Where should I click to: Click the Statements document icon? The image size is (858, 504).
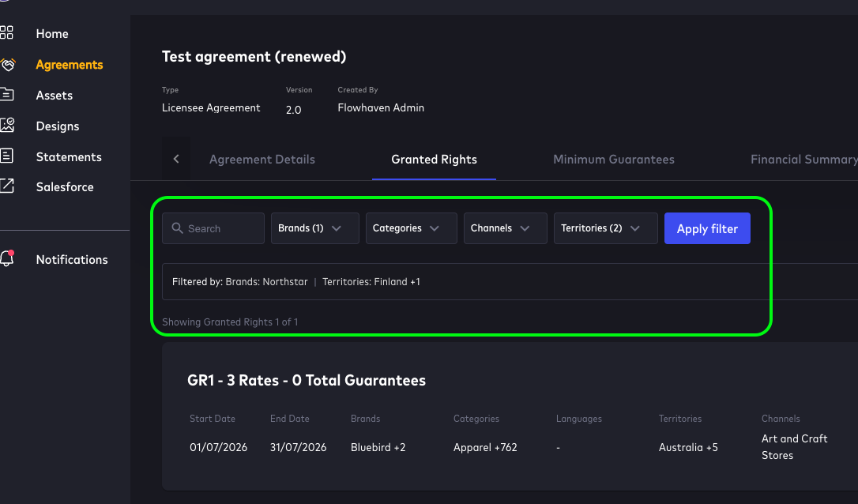[x=6, y=156]
